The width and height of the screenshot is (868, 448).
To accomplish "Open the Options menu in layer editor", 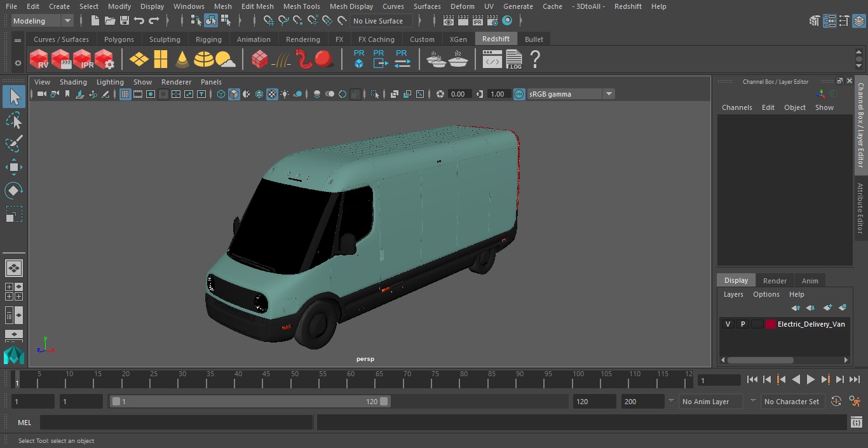I will (766, 294).
